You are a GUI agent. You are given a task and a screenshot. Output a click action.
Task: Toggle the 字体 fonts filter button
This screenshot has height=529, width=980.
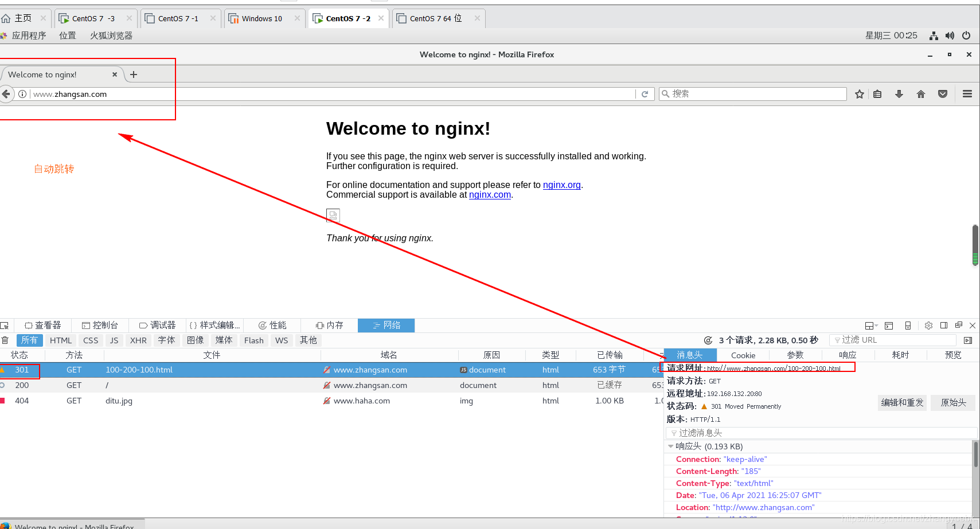(166, 340)
